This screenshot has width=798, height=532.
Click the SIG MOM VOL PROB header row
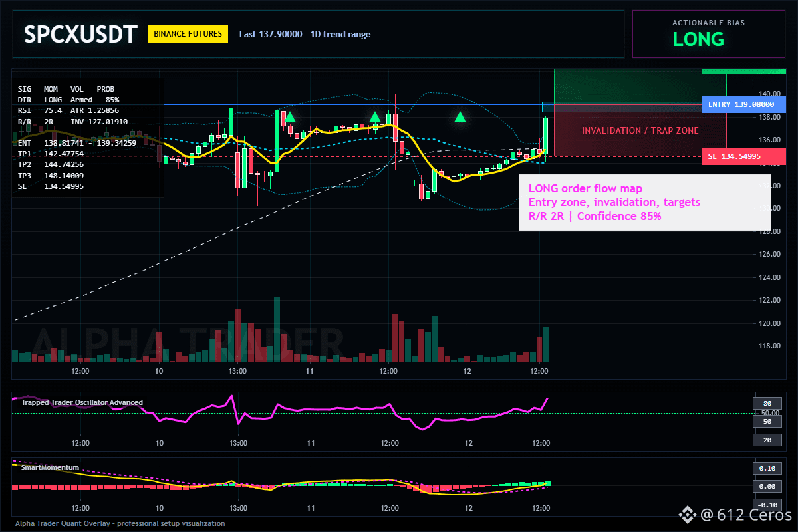[x=66, y=88]
